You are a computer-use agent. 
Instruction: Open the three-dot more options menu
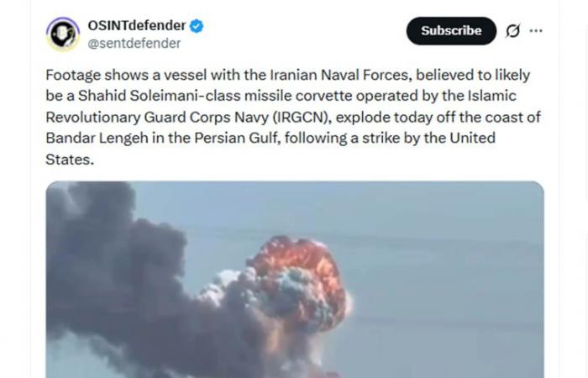pyautogui.click(x=536, y=31)
